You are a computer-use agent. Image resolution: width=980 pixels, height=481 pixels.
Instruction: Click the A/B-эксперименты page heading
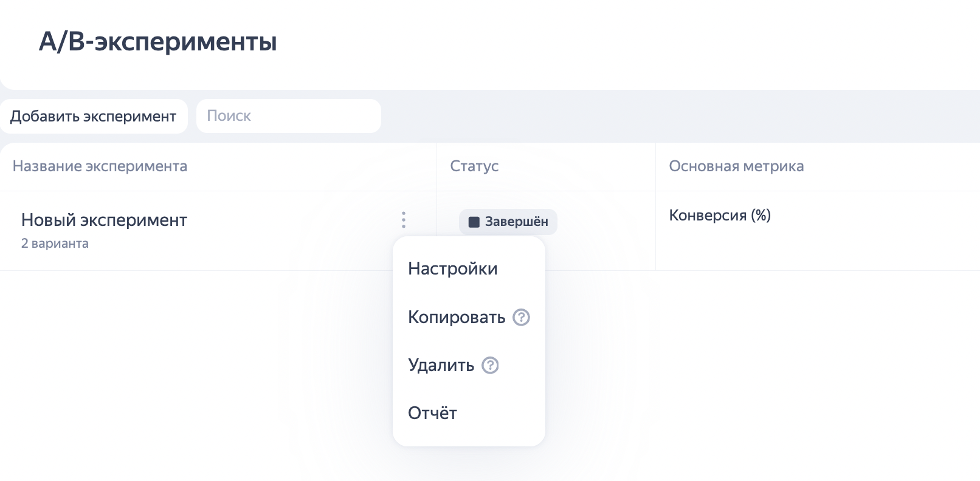[x=158, y=42]
